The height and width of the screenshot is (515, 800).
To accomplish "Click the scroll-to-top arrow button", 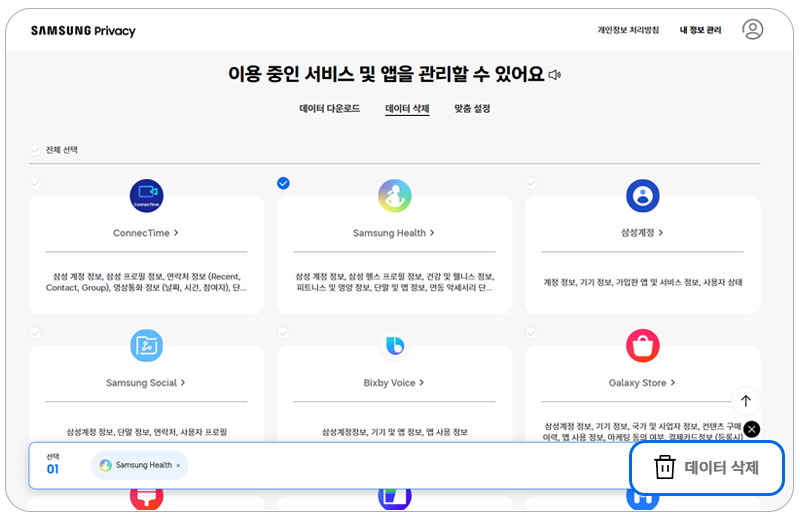I will point(745,401).
